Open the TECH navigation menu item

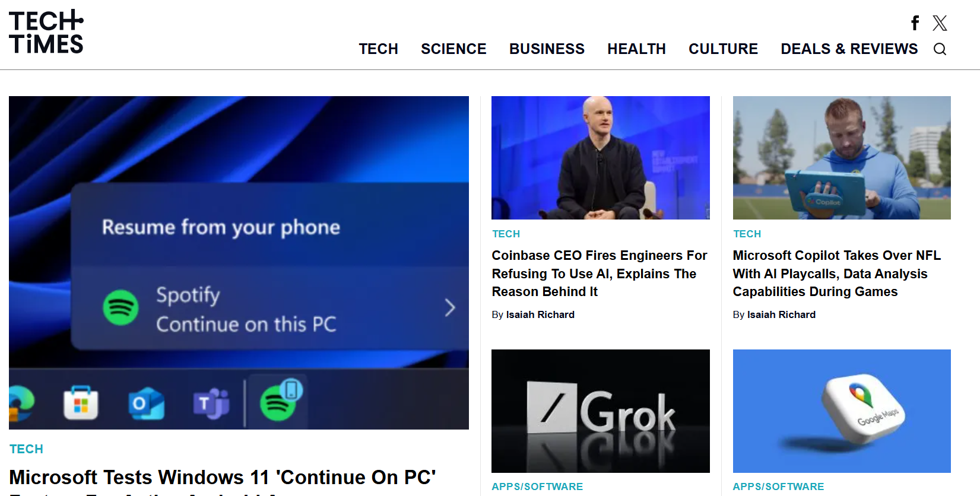pyautogui.click(x=378, y=49)
